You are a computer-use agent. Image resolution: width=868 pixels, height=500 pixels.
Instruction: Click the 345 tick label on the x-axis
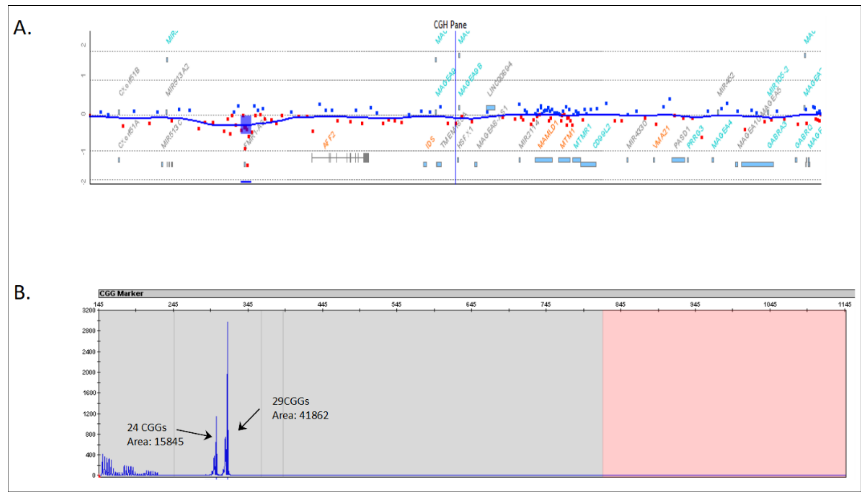tap(248, 304)
